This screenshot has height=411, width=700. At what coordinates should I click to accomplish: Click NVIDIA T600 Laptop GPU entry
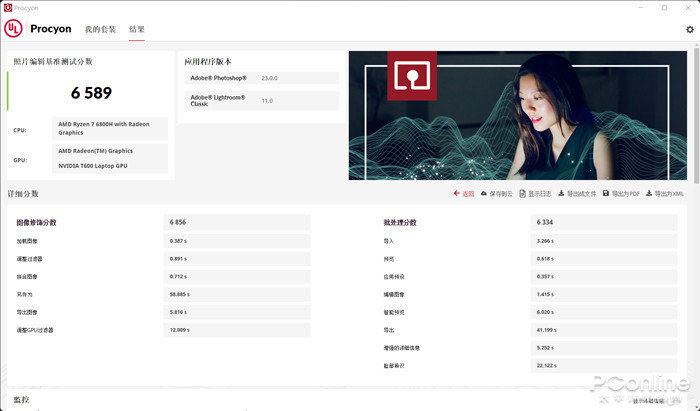(93, 166)
